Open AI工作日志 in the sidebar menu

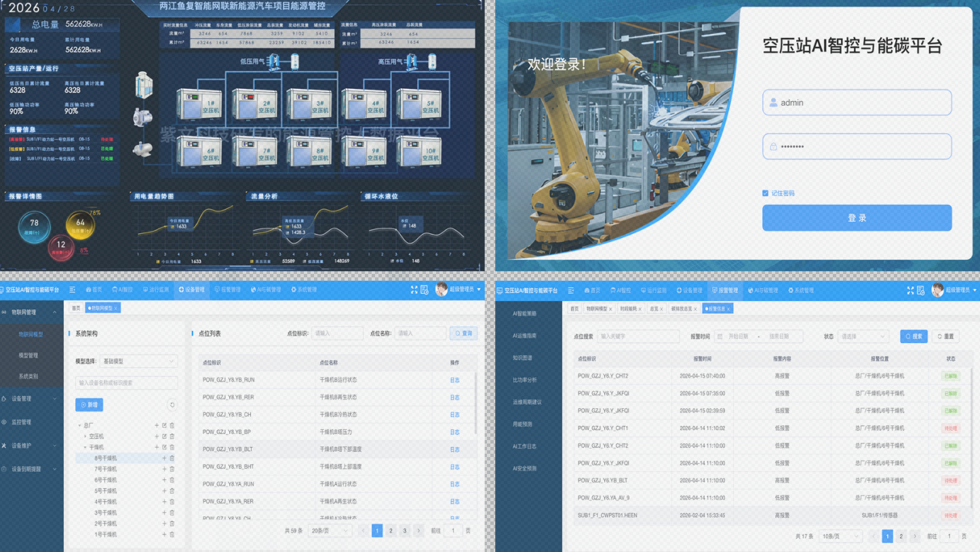click(x=524, y=446)
